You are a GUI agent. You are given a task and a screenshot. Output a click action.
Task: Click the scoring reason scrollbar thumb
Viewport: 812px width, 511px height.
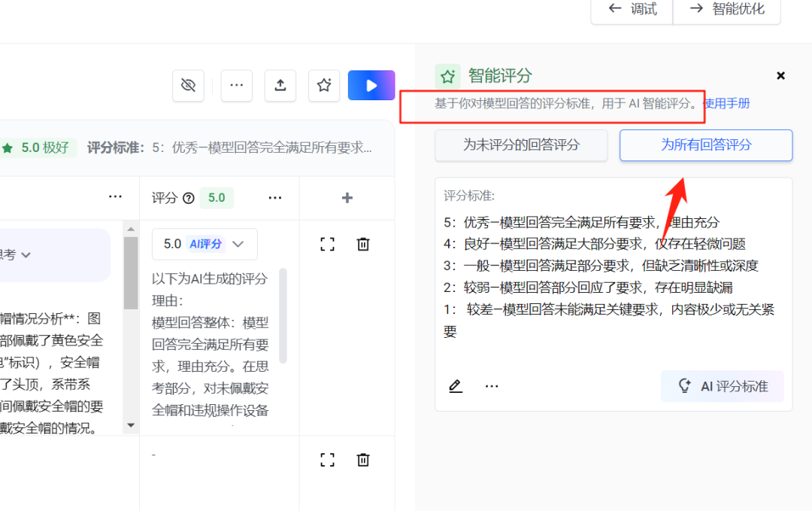[x=283, y=315]
